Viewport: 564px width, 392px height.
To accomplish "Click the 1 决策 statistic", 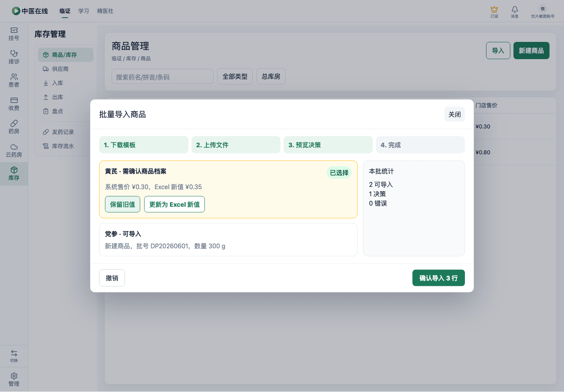I will (378, 194).
